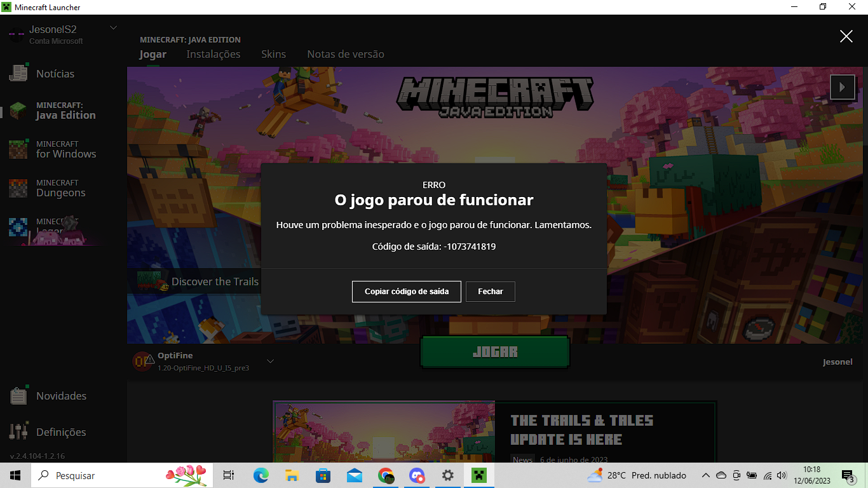Expand the OptiFine installation selector chevron
The width and height of the screenshot is (868, 488).
(270, 361)
